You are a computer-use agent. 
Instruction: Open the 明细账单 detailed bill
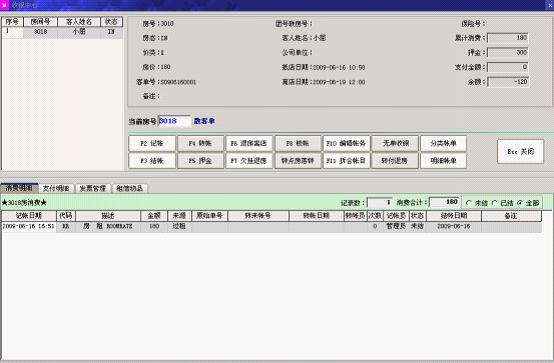pyautogui.click(x=443, y=160)
